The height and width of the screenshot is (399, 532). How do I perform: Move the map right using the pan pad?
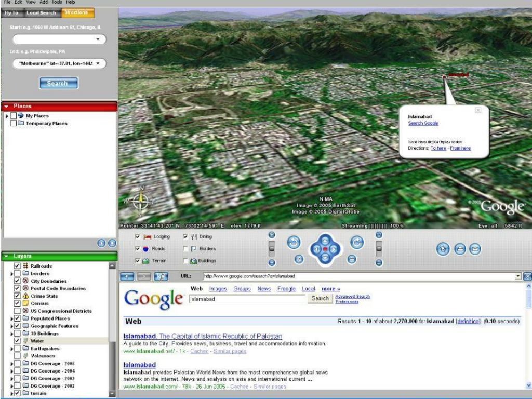[334, 249]
